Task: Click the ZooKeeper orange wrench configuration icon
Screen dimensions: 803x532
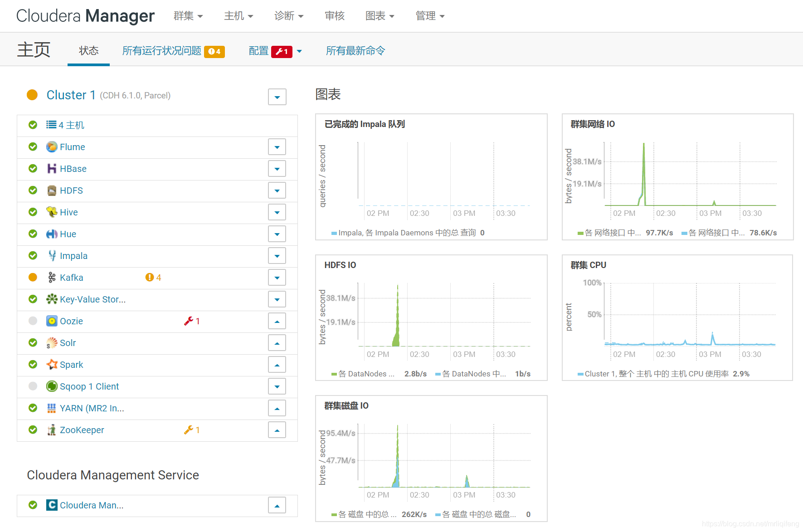Action: coord(189,430)
